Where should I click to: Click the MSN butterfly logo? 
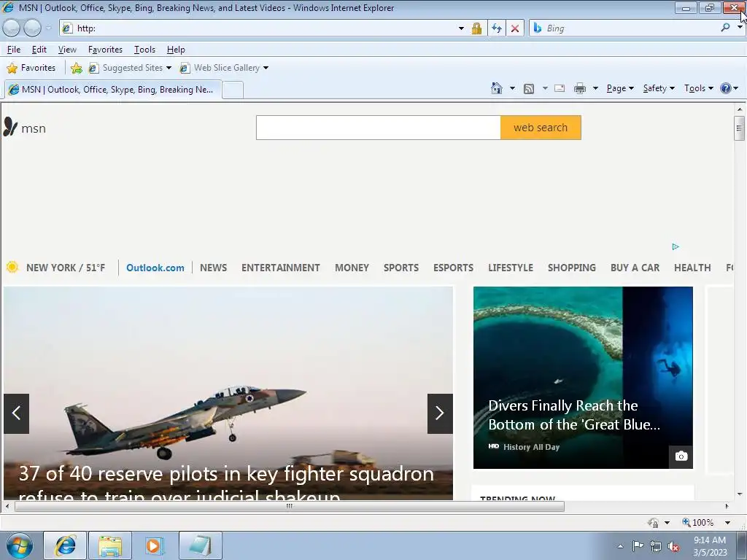(10, 127)
